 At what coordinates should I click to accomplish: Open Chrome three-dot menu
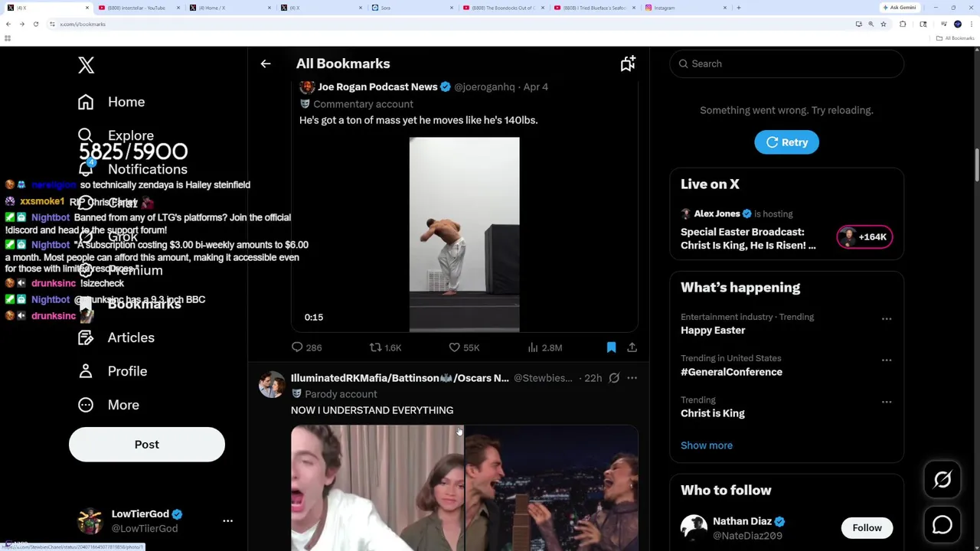coord(972,24)
